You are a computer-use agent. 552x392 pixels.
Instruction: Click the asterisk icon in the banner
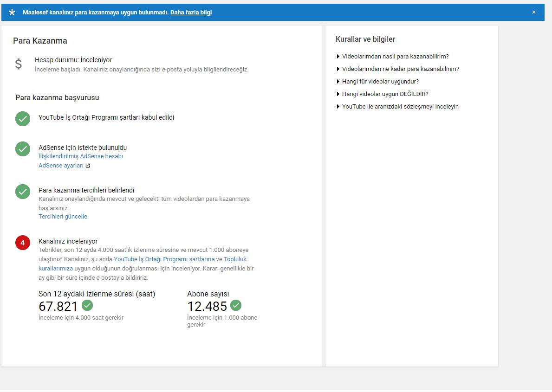[x=12, y=13]
